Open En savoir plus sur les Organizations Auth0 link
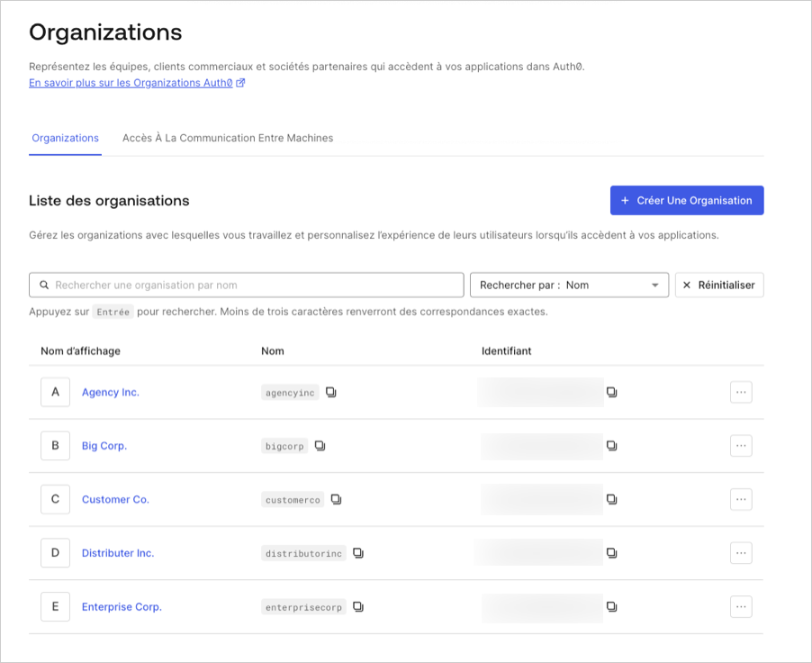 tap(137, 83)
